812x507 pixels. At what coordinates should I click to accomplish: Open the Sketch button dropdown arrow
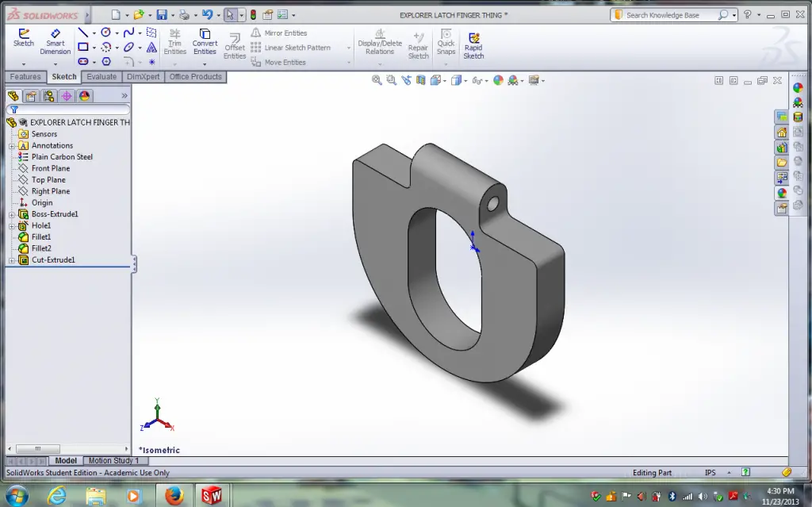23,64
